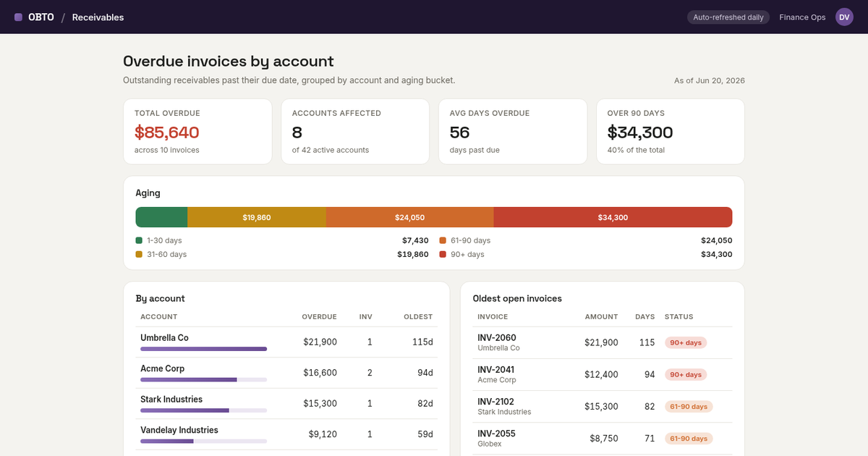Click the DAYS column header

click(644, 317)
